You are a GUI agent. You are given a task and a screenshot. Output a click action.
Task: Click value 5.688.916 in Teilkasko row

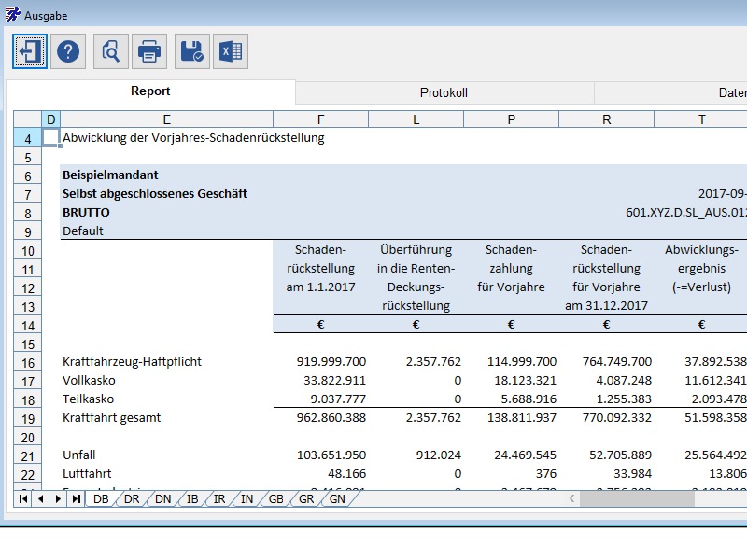[529, 399]
